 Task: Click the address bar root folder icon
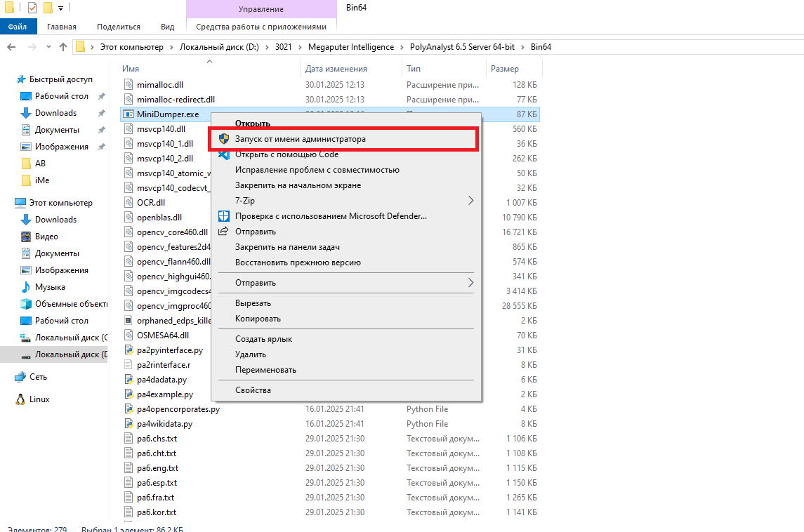pos(80,47)
